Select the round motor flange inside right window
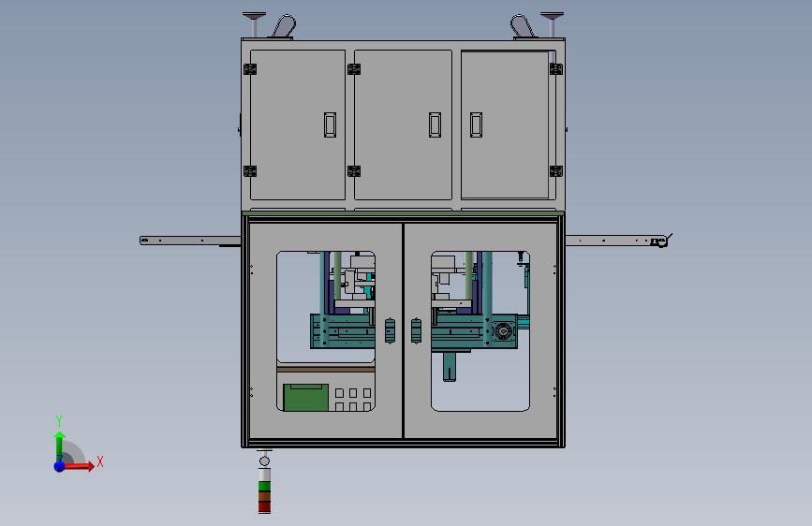This screenshot has width=812, height=526. click(x=503, y=330)
